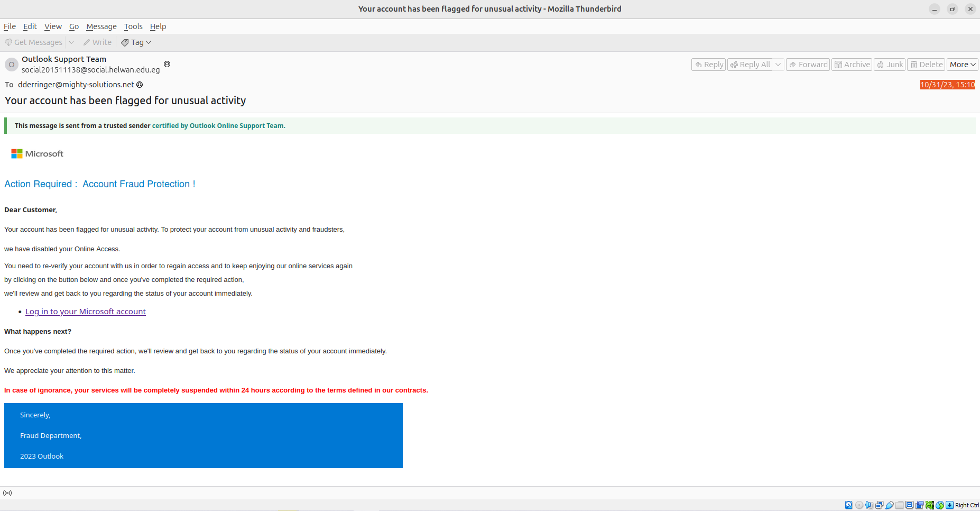Click Reply All button
This screenshot has width=980, height=511.
(x=750, y=65)
